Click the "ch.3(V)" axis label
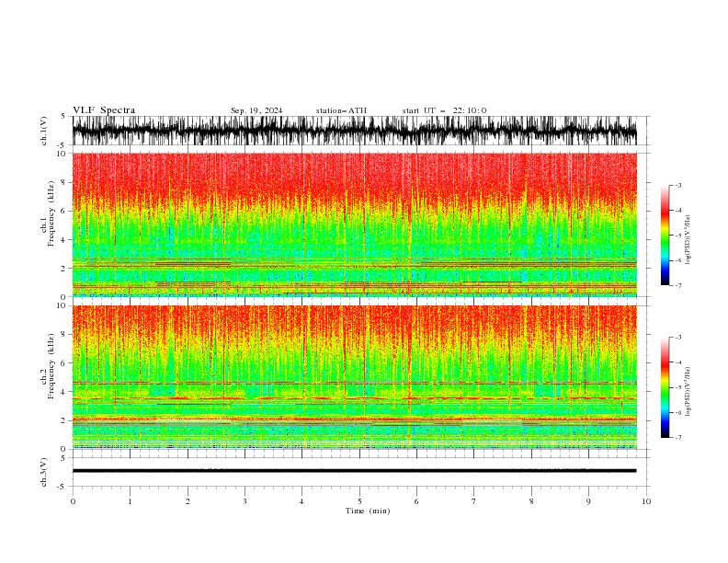Image resolution: width=728 pixels, height=563 pixels. (44, 473)
